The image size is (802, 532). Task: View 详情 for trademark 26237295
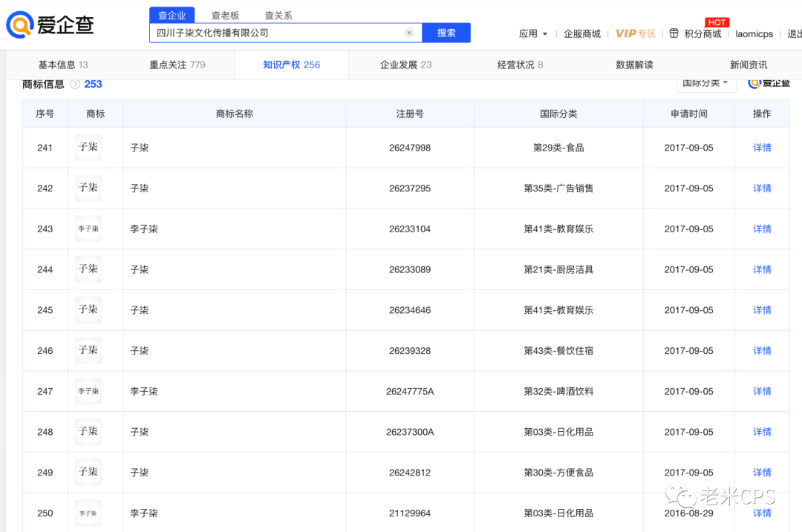click(x=762, y=188)
